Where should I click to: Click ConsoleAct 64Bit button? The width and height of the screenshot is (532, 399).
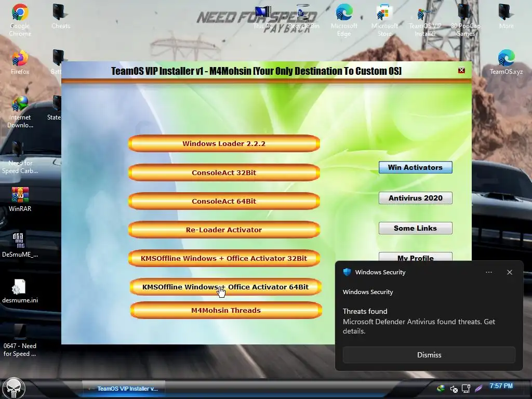[224, 201]
